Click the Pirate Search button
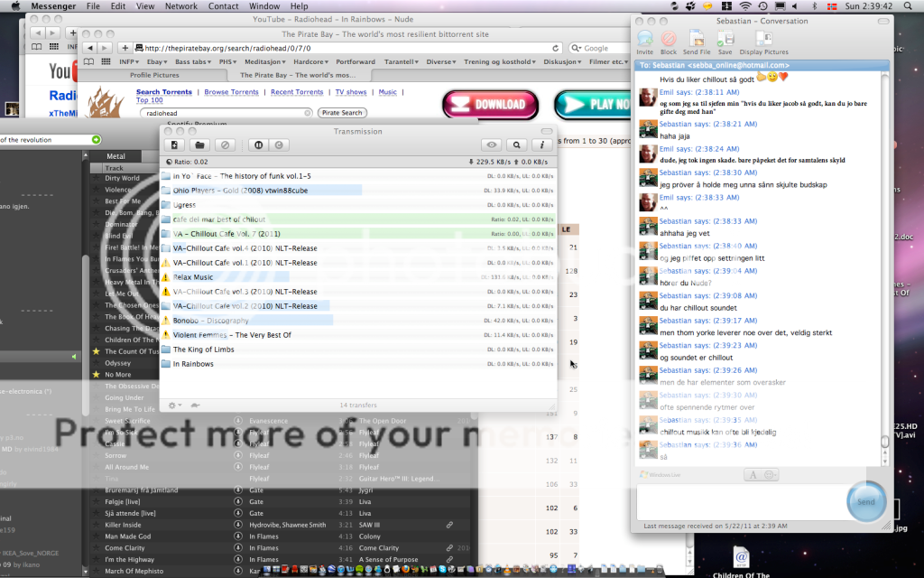924x578 pixels. [342, 113]
